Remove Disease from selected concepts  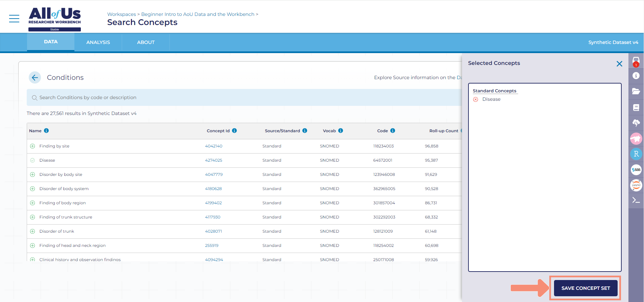[x=476, y=99]
